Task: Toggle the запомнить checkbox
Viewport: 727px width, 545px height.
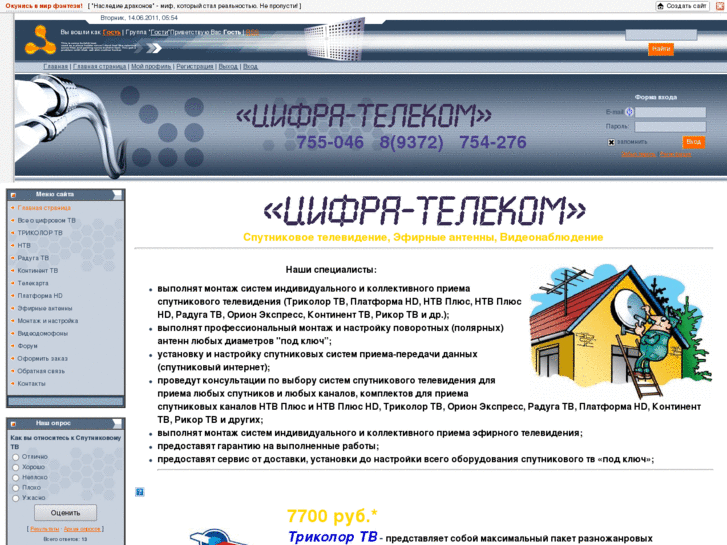Action: point(611,142)
